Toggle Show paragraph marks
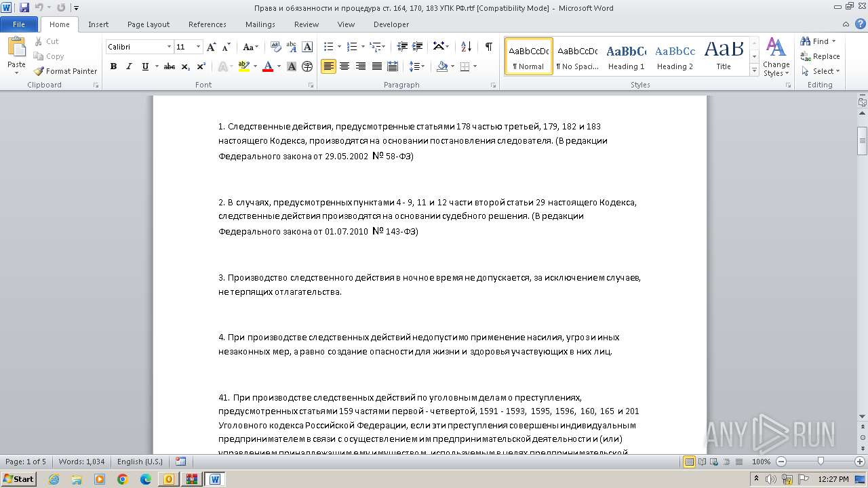This screenshot has width=868, height=488. pos(488,47)
